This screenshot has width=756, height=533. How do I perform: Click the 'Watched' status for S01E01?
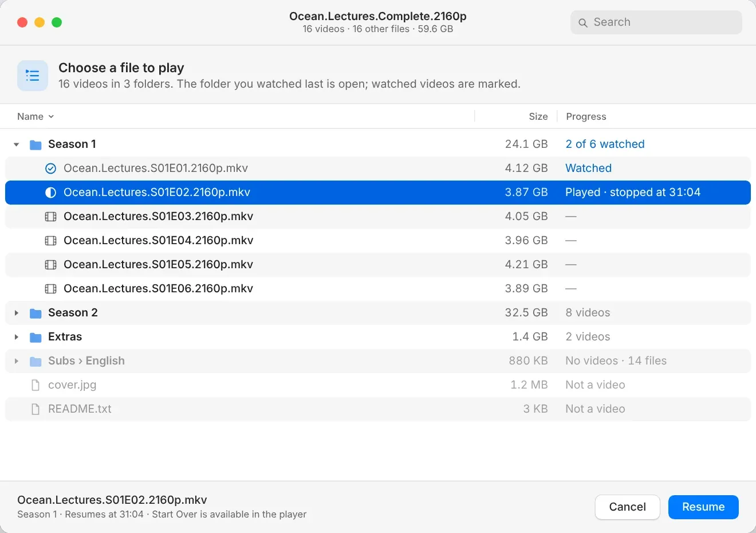[x=588, y=168]
